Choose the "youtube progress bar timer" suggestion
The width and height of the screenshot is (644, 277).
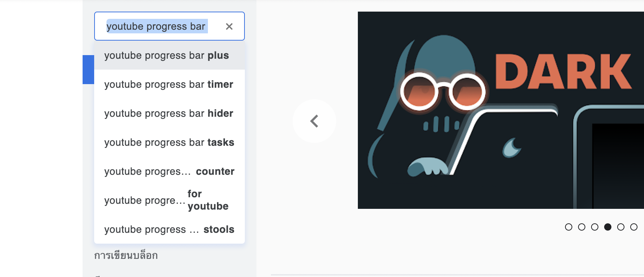point(169,84)
